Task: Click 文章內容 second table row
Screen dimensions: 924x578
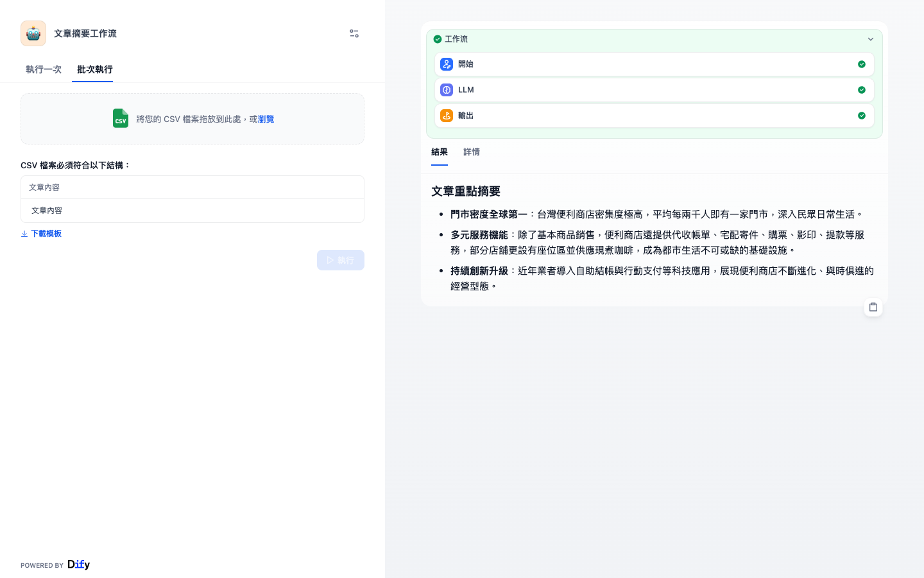Action: click(x=193, y=211)
